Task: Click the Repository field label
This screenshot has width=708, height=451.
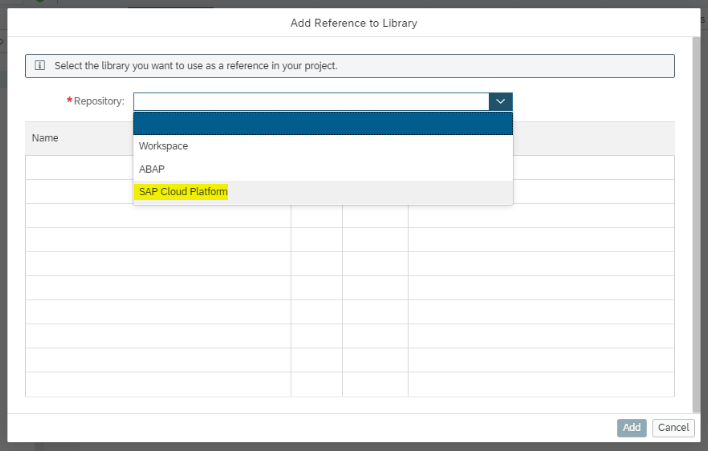Action: coord(99,101)
